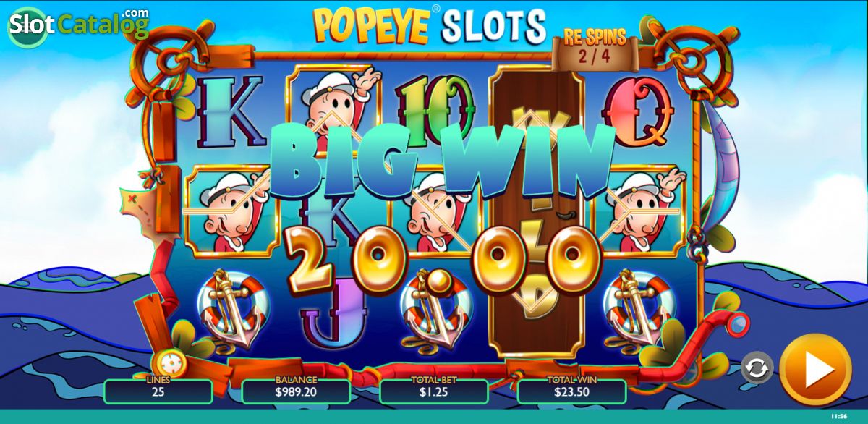The height and width of the screenshot is (424, 868).
Task: Click the golden 20.00 win amount
Action: [x=443, y=260]
